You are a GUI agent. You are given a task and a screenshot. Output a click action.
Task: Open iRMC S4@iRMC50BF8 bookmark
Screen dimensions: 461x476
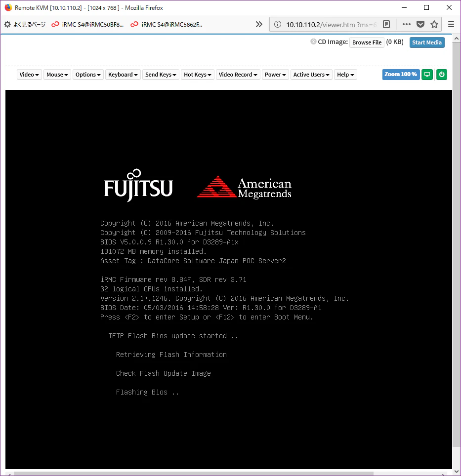click(x=87, y=24)
